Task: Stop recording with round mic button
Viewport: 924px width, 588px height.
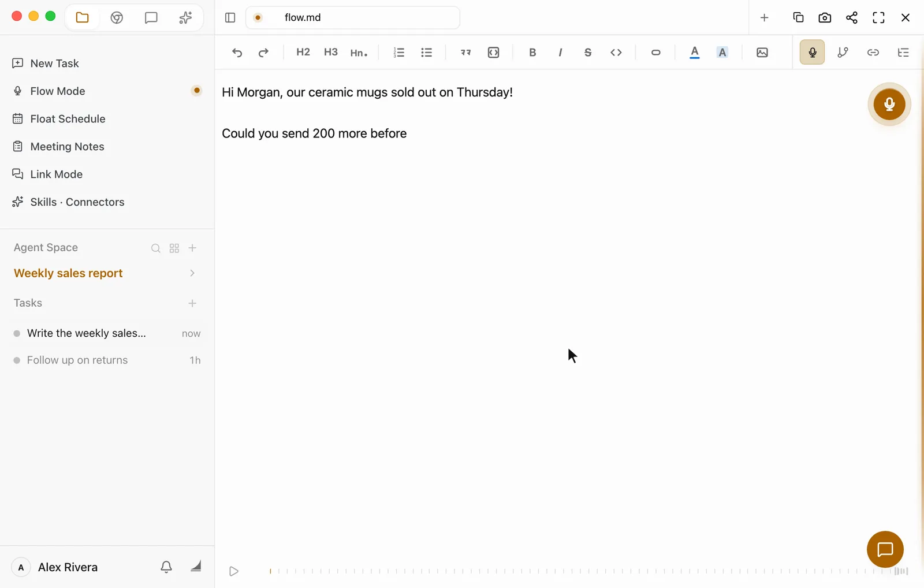Action: point(889,104)
